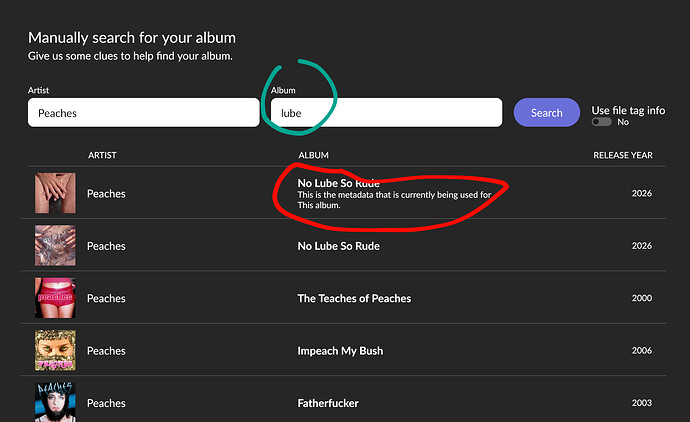
Task: Toggle the Use file tag info switch
Action: [602, 122]
